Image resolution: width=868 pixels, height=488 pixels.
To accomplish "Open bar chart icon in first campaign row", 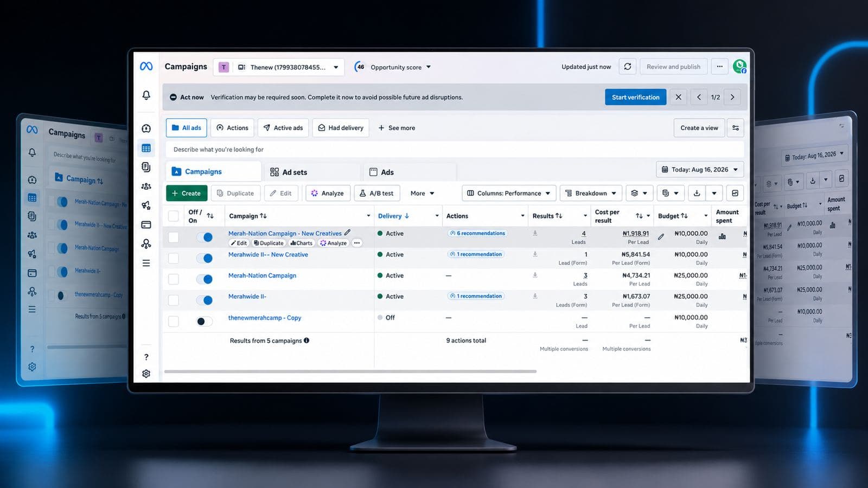I will pyautogui.click(x=722, y=236).
